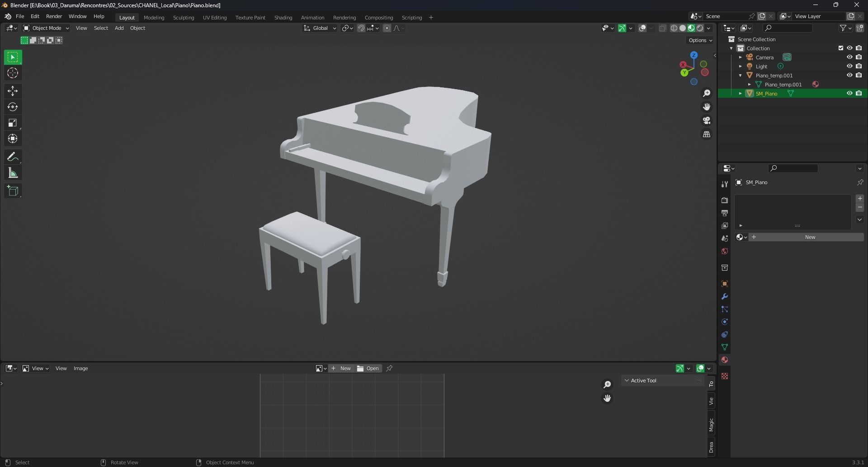Switch to the Shading workspace tab
Viewport: 868px width, 467px height.
coord(283,17)
